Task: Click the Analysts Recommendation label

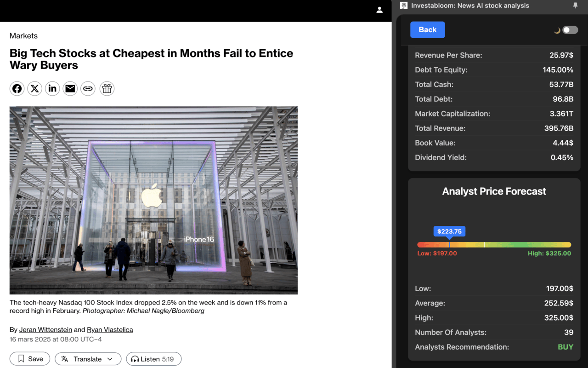Action: pos(462,347)
